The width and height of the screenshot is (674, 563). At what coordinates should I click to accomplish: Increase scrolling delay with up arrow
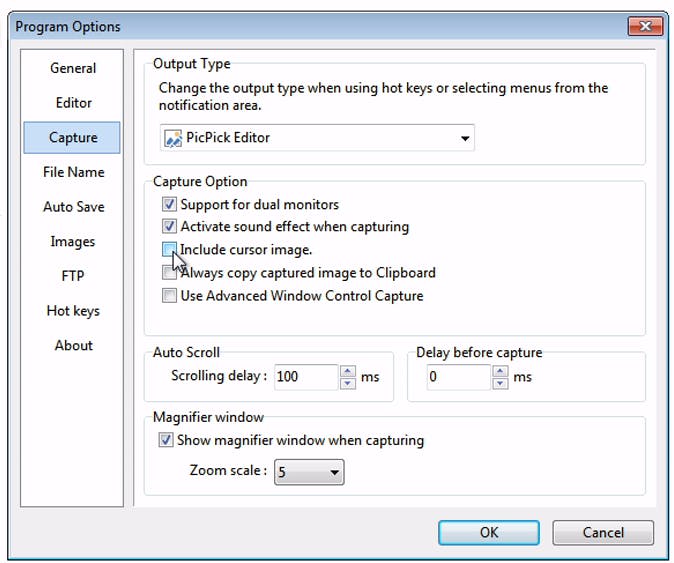click(347, 371)
